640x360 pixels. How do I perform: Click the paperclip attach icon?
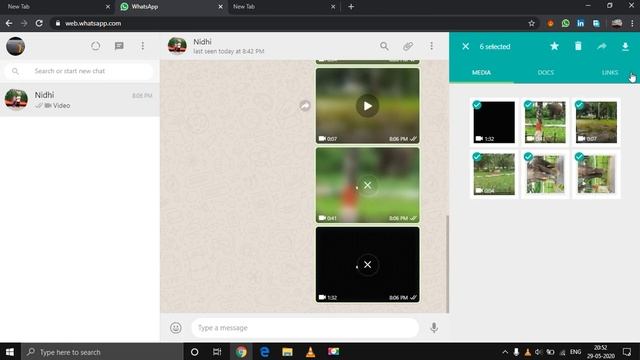pyautogui.click(x=408, y=46)
